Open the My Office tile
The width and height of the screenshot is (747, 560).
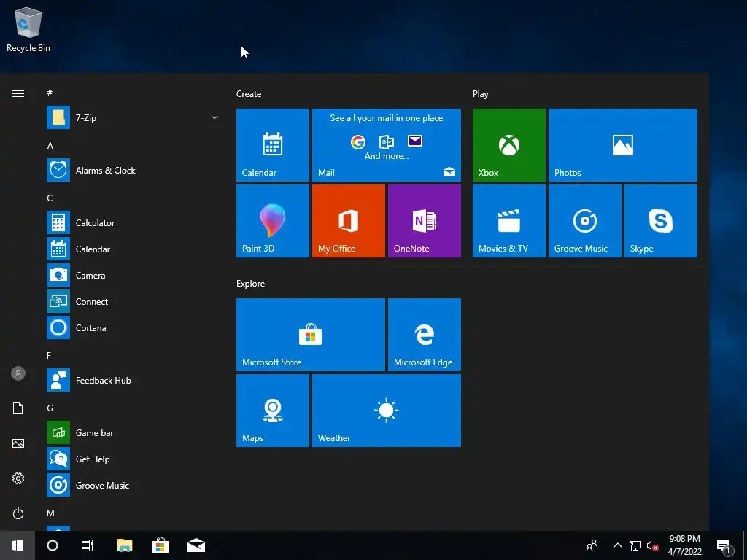[348, 221]
